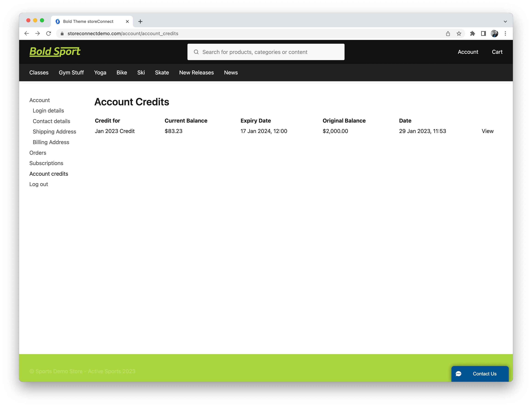Screen dimensions: 532x407
Task: Open a new browser tab with the plus
Action: point(140,21)
